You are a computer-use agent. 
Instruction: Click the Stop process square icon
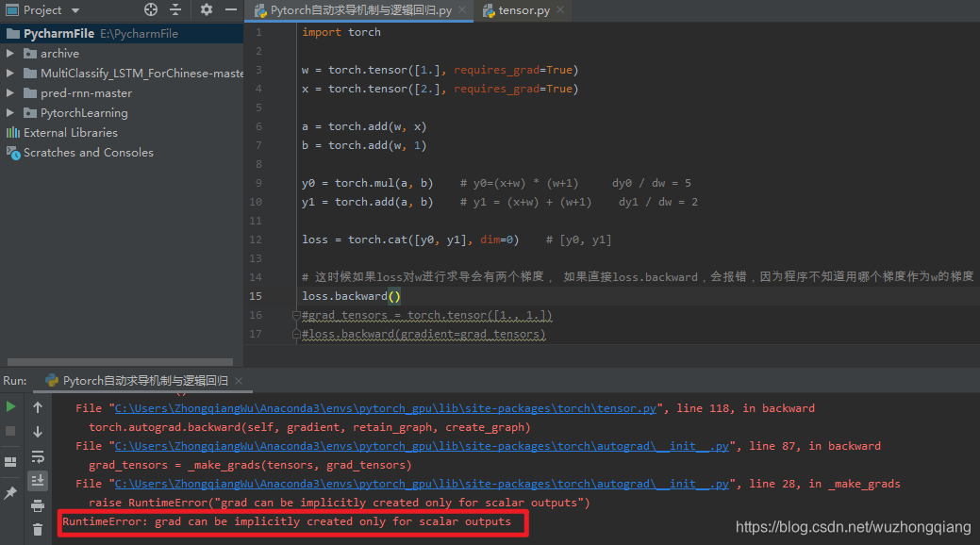point(10,431)
